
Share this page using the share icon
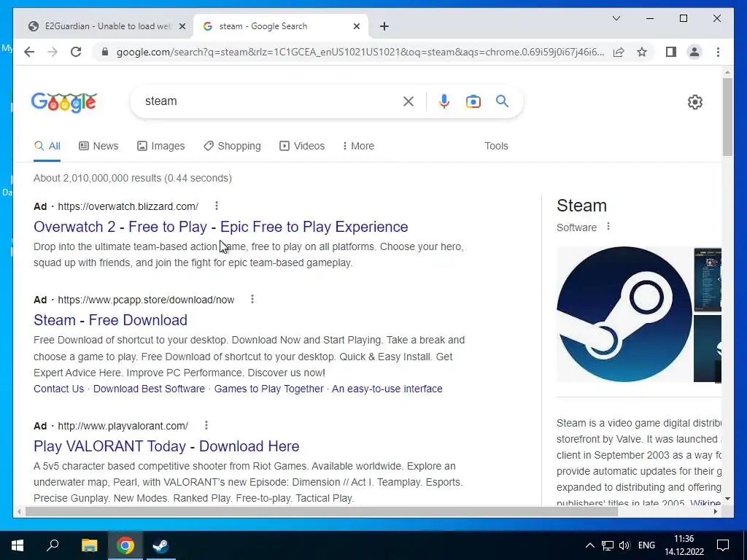(619, 52)
